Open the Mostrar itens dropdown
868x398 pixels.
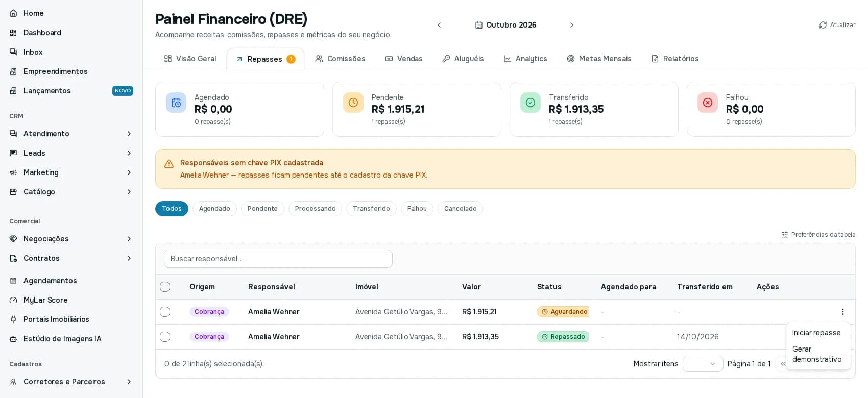point(703,364)
